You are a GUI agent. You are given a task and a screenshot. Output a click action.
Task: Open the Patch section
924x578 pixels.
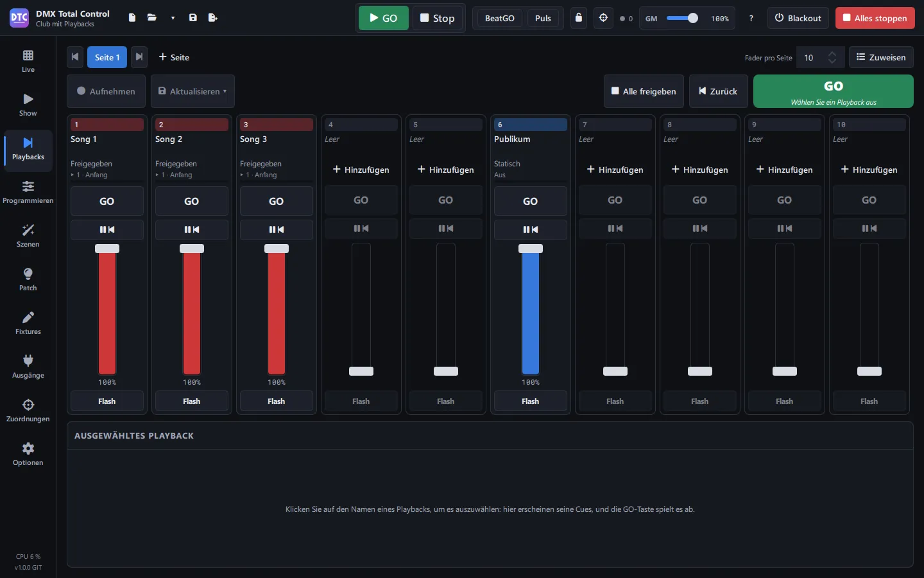(28, 280)
